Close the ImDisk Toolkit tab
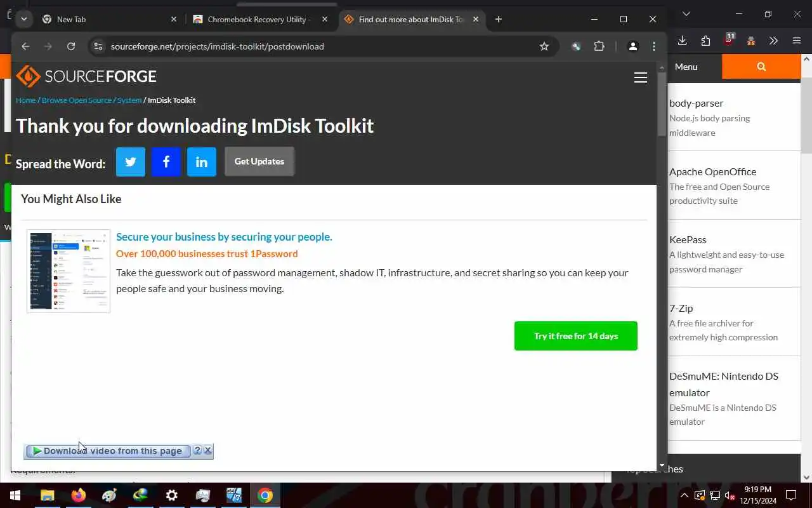The height and width of the screenshot is (508, 812). [476, 19]
